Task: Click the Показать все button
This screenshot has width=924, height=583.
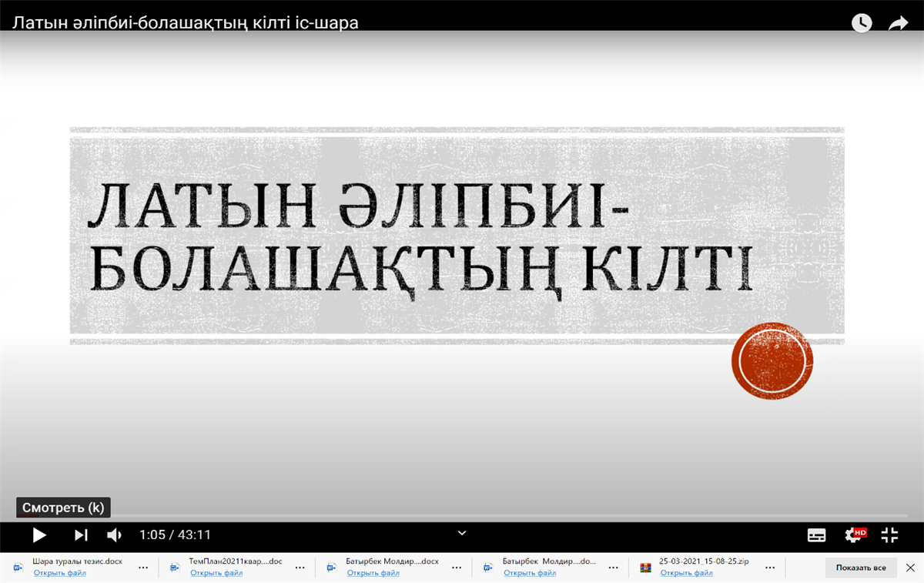Action: pos(860,568)
